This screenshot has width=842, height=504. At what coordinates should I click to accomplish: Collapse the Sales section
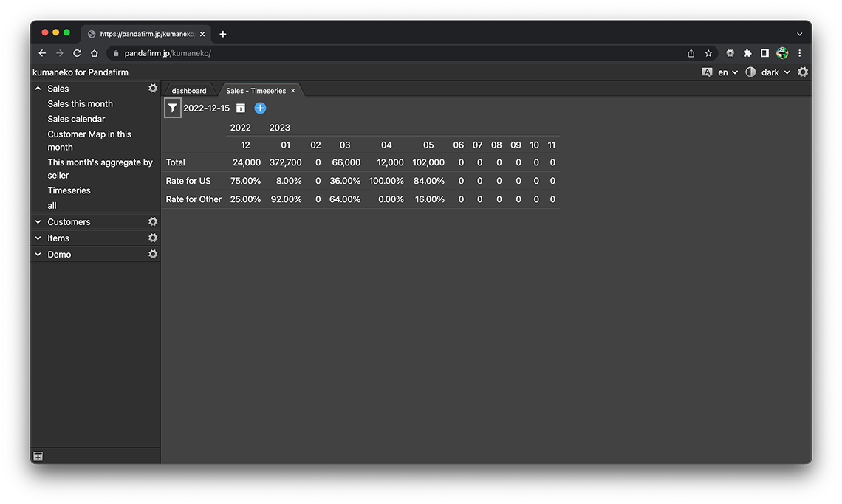coord(38,89)
